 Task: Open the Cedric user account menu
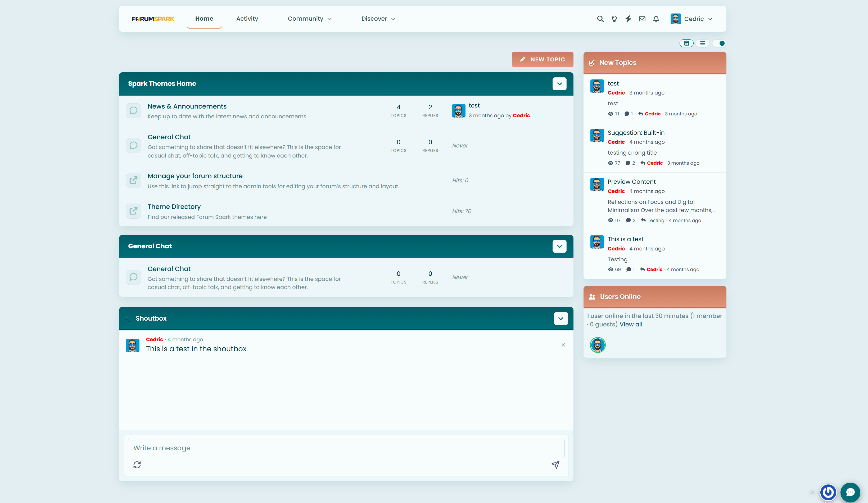pyautogui.click(x=692, y=19)
